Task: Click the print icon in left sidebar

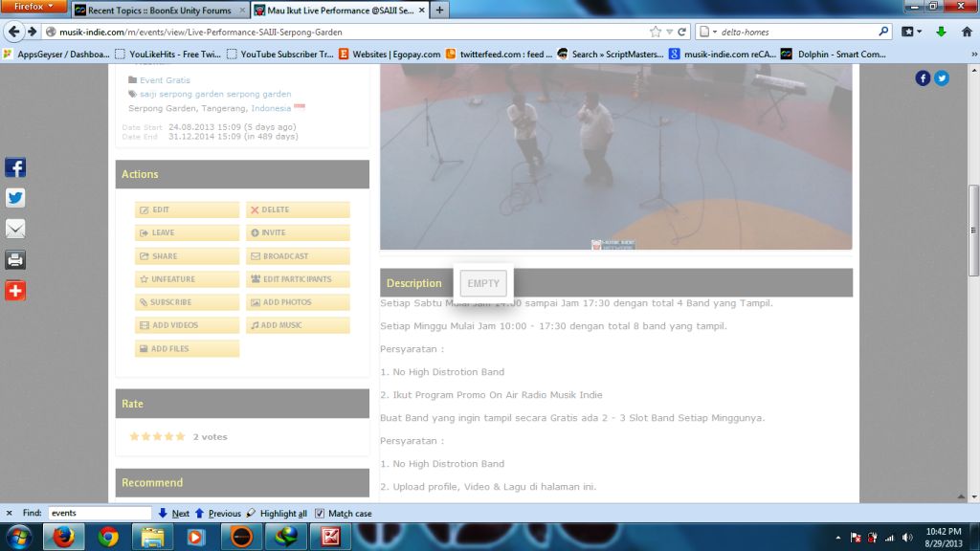Action: 15,259
